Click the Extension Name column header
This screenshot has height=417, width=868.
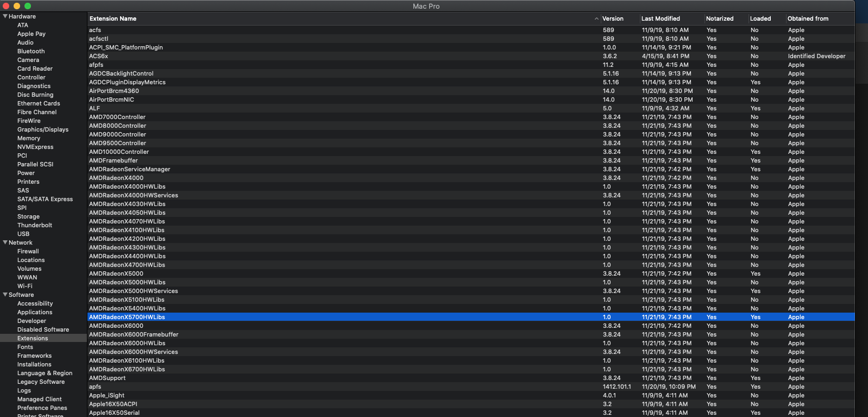(113, 18)
